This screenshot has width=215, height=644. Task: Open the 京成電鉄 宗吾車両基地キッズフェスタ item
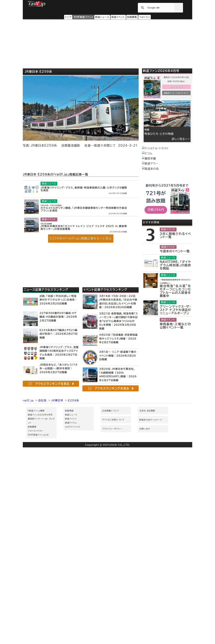pyautogui.click(x=118, y=339)
